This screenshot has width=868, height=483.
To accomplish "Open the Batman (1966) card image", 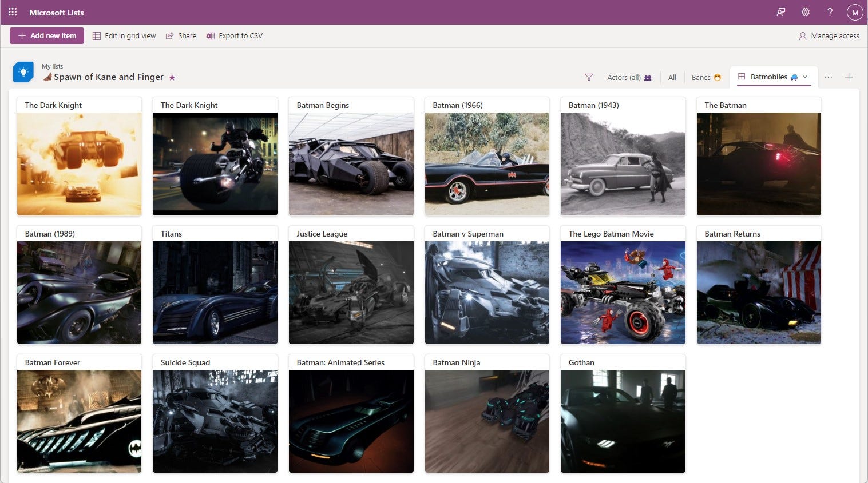I will (487, 164).
